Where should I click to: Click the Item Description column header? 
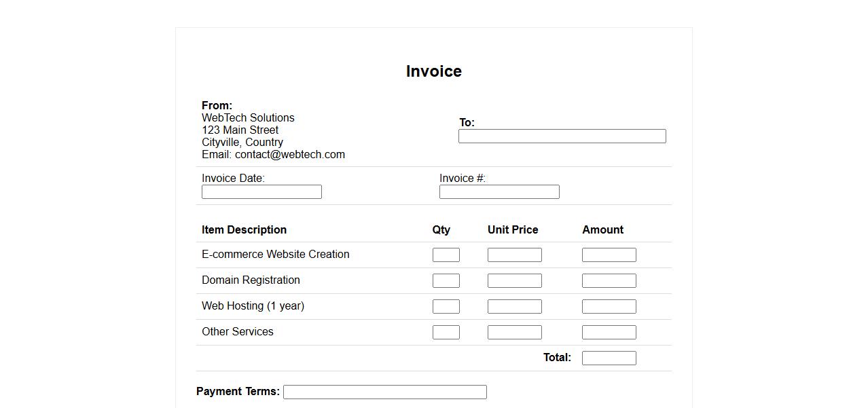coord(244,230)
